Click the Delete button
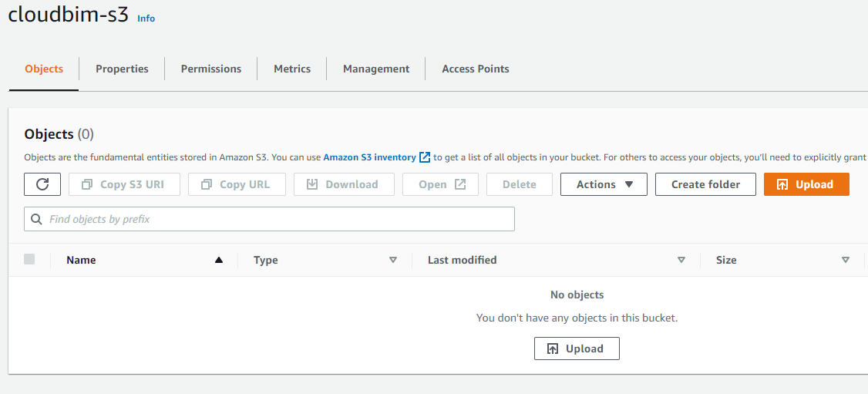This screenshot has height=394, width=868. tap(520, 184)
